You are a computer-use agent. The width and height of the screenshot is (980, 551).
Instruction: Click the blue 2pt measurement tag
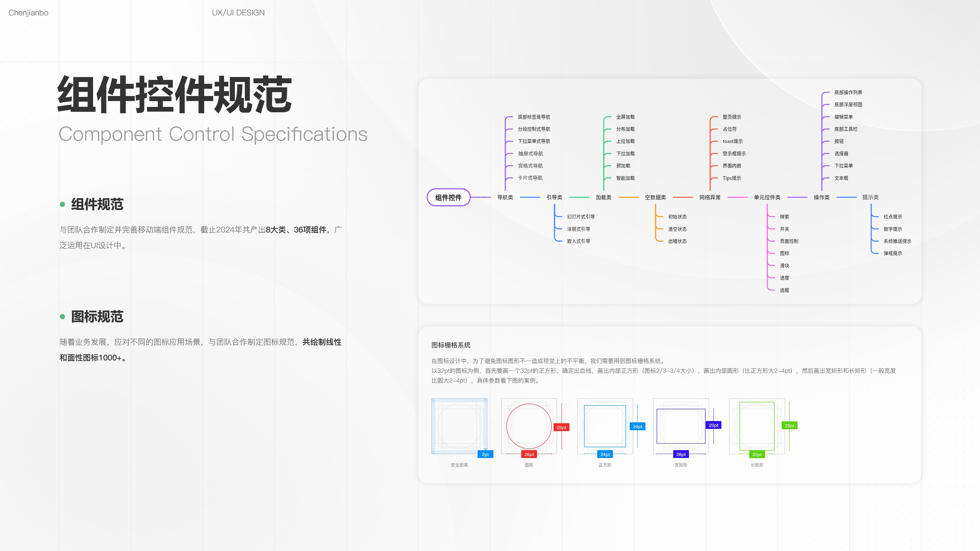[485, 454]
